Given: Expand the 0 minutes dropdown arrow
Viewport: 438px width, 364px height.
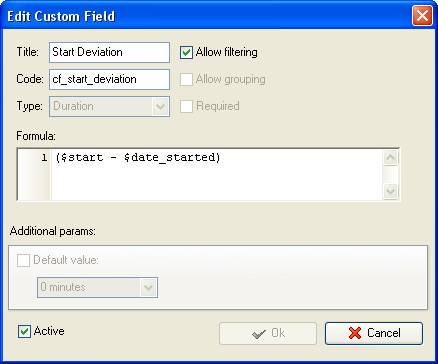Looking at the screenshot, I should click(148, 287).
